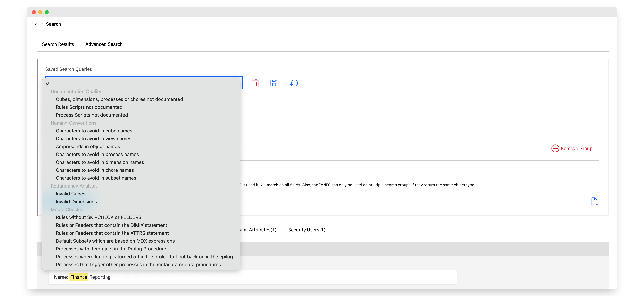Screen dimensions: 644x296
Task: Choose 'Rules Scripts not documented' option
Action: [x=89, y=107]
